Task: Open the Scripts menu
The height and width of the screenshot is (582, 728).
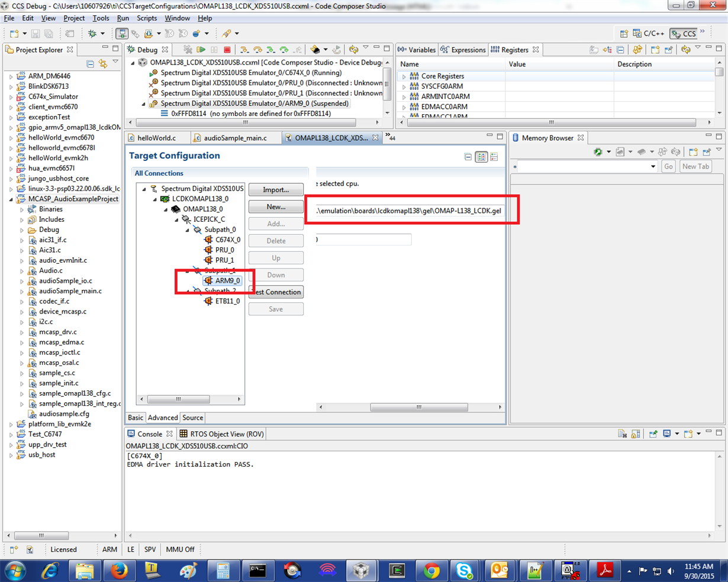Action: tap(146, 18)
